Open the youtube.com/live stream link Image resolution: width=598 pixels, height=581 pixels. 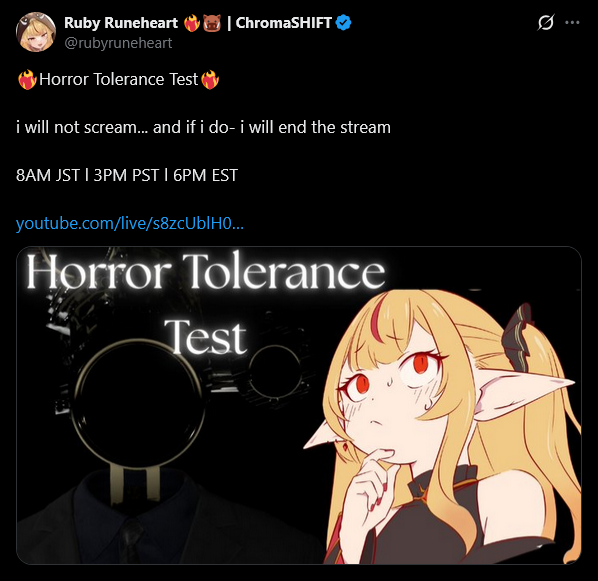130,223
